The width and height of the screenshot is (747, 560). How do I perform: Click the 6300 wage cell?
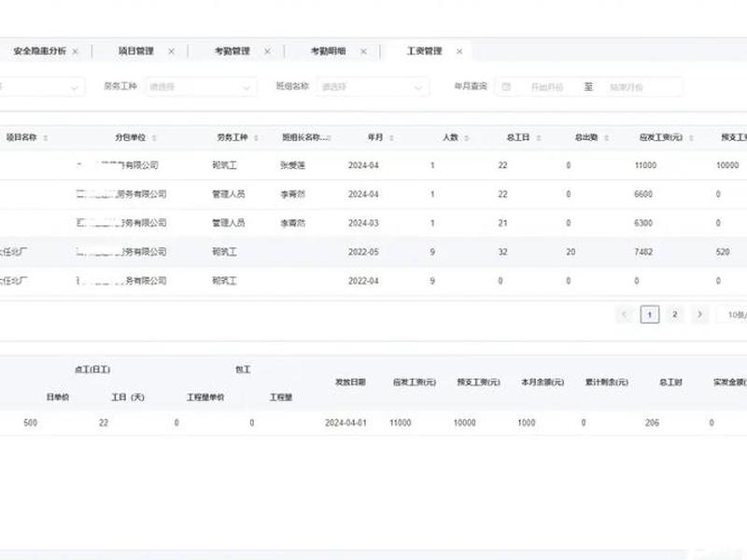[643, 223]
